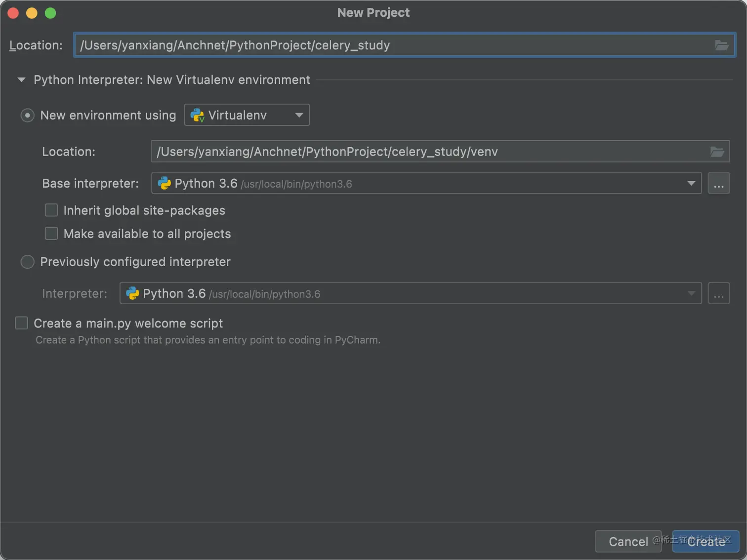The width and height of the screenshot is (747, 560).
Task: Click folder icon in venv Location field
Action: click(717, 152)
